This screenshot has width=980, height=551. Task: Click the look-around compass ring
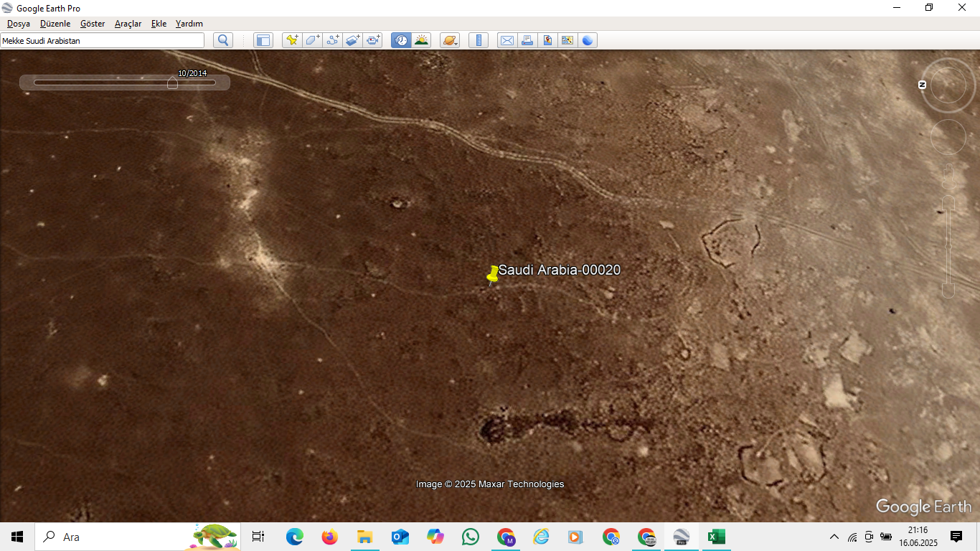click(x=948, y=85)
